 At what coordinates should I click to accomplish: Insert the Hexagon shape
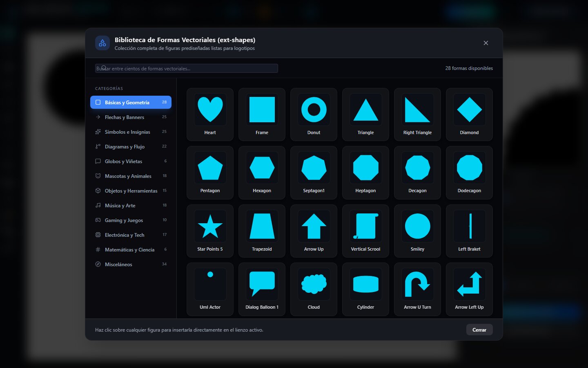262,173
